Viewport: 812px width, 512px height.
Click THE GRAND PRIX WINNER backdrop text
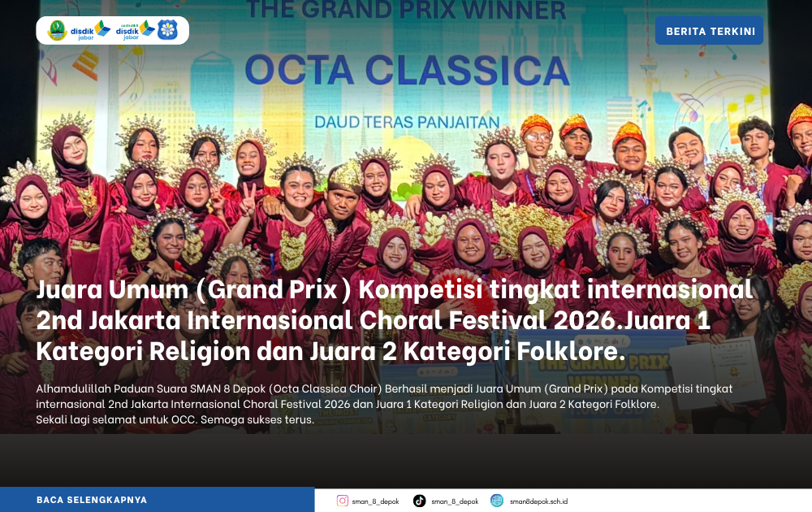click(406, 9)
